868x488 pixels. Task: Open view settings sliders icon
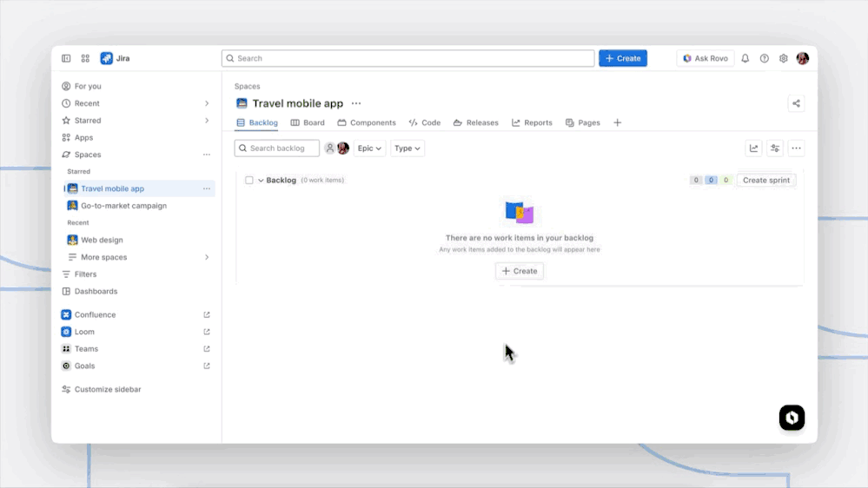[775, 148]
